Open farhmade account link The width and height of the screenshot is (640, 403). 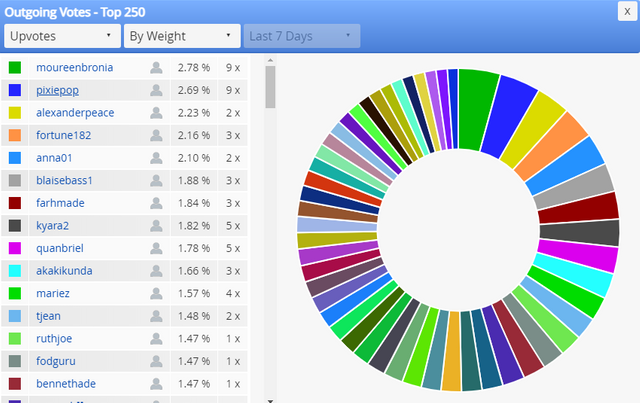(x=60, y=203)
